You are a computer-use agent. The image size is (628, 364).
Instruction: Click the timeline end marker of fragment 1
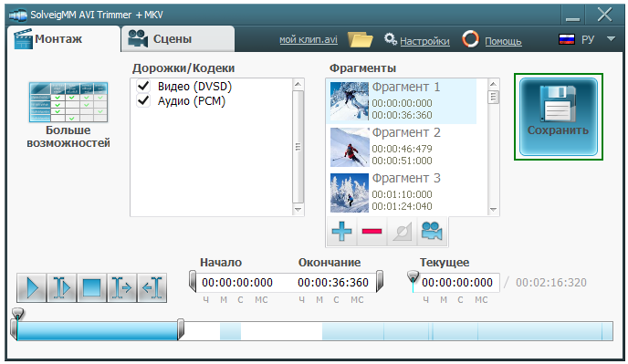[x=181, y=329]
